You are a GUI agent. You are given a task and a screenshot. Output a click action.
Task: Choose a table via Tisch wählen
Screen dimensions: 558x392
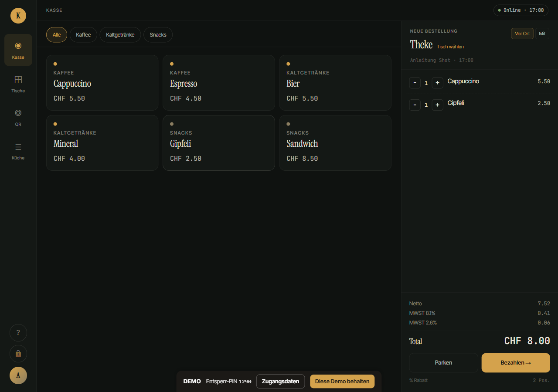[x=450, y=47]
